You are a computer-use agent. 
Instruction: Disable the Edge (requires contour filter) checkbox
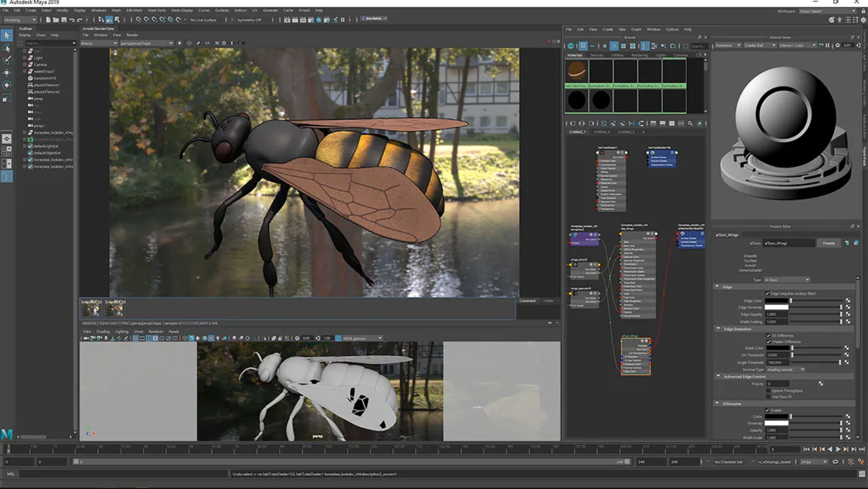[x=768, y=294]
